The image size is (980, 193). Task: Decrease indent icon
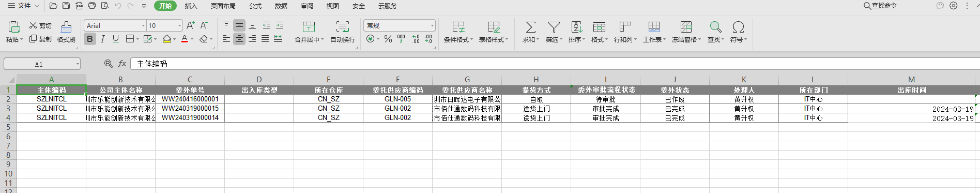(x=267, y=25)
